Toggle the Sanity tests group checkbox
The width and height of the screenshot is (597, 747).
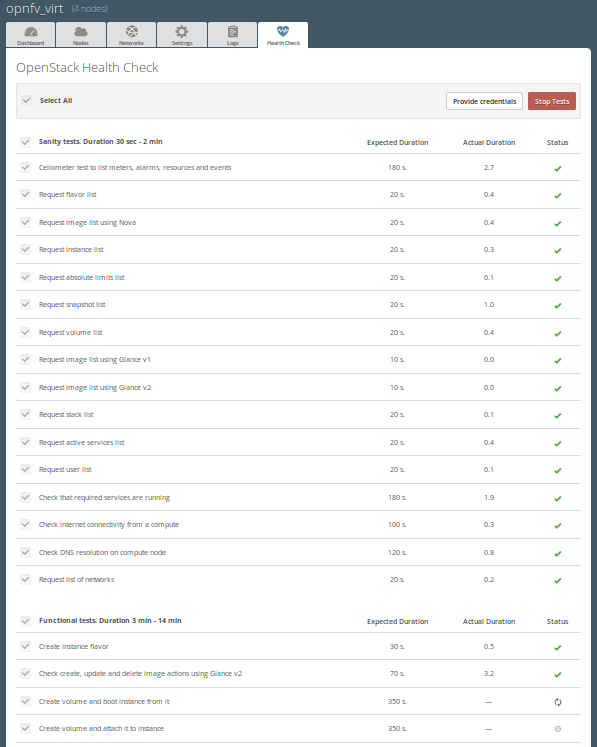click(26, 142)
